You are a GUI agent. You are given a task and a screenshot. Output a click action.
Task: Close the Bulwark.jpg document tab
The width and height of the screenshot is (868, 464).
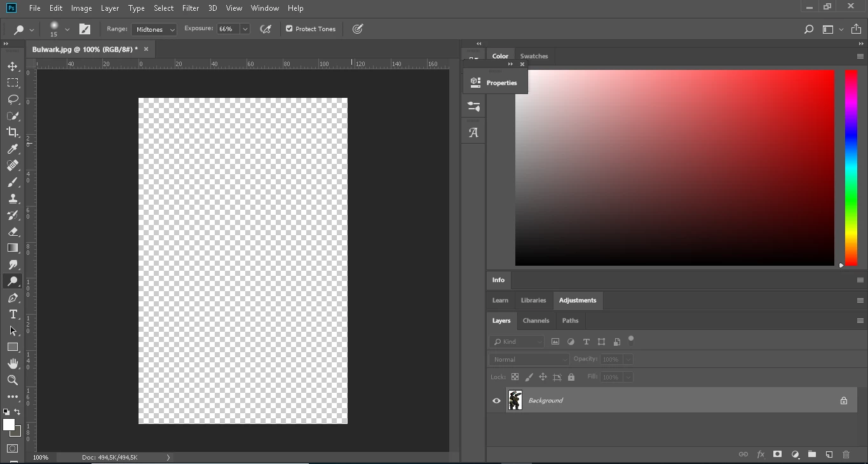[x=146, y=49]
